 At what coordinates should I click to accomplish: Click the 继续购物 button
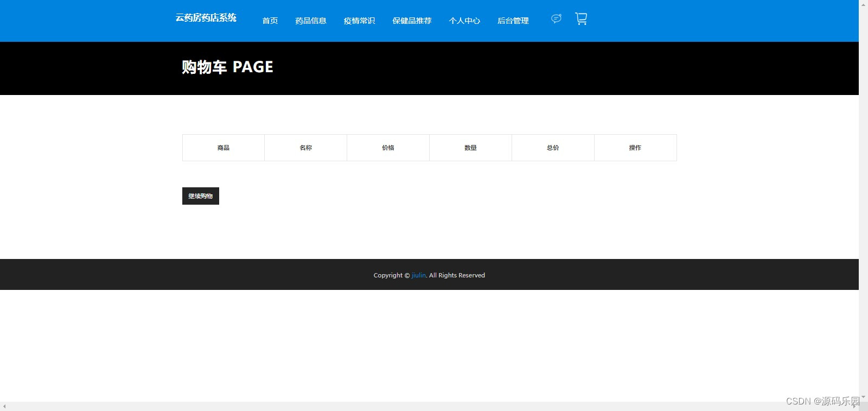tap(201, 196)
